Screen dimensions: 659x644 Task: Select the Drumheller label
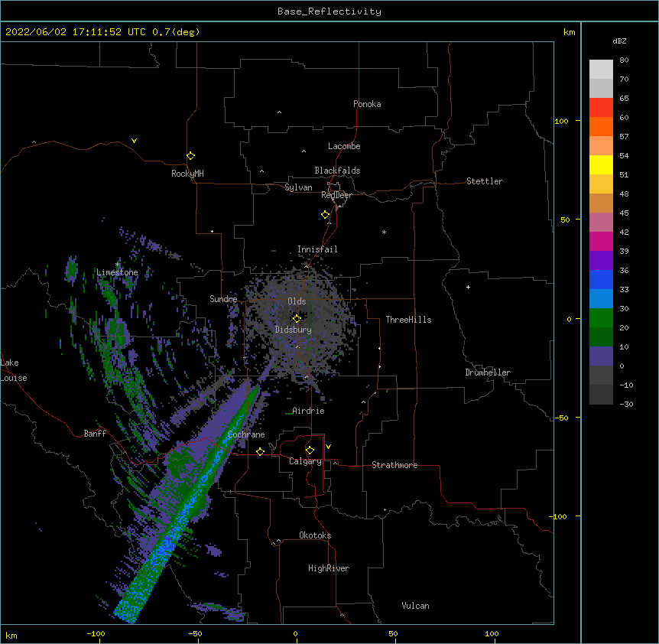point(488,372)
